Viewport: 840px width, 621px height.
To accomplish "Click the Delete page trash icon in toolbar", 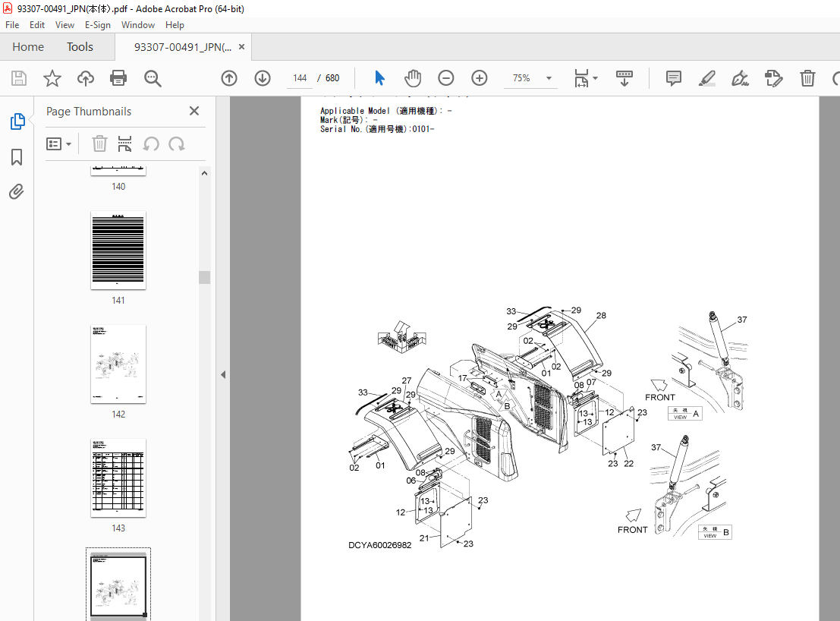I will pyautogui.click(x=807, y=78).
